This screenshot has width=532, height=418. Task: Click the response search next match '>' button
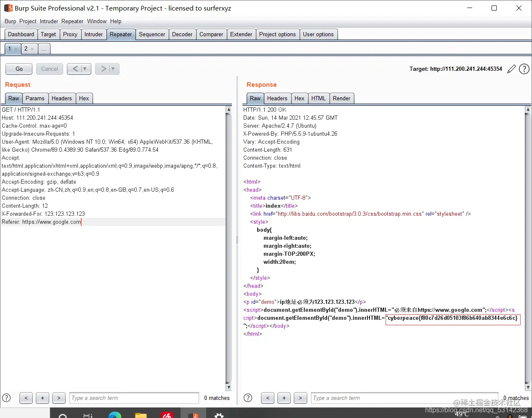coord(300,398)
